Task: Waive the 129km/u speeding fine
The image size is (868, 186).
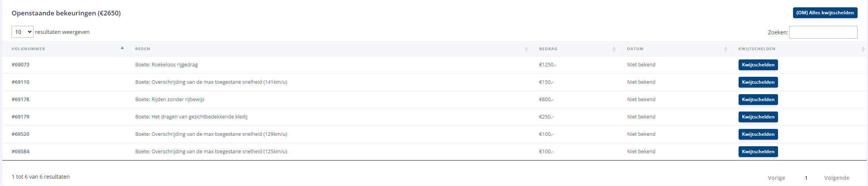Action: coord(758,134)
